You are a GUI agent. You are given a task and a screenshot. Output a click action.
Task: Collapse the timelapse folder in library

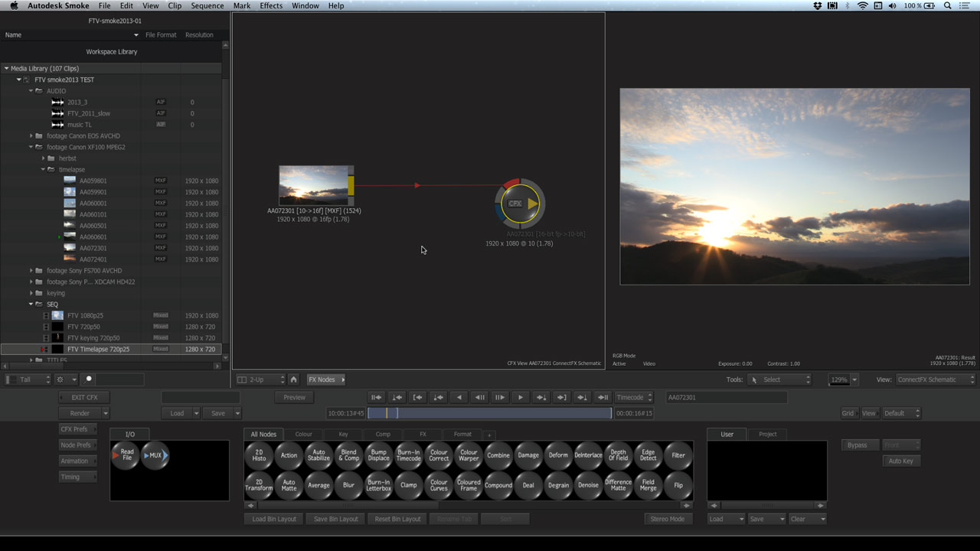coord(44,169)
